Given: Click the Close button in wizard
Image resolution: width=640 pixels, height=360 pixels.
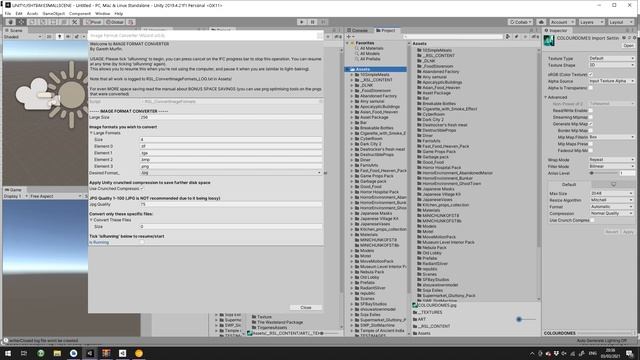Looking at the screenshot, I should (x=306, y=307).
